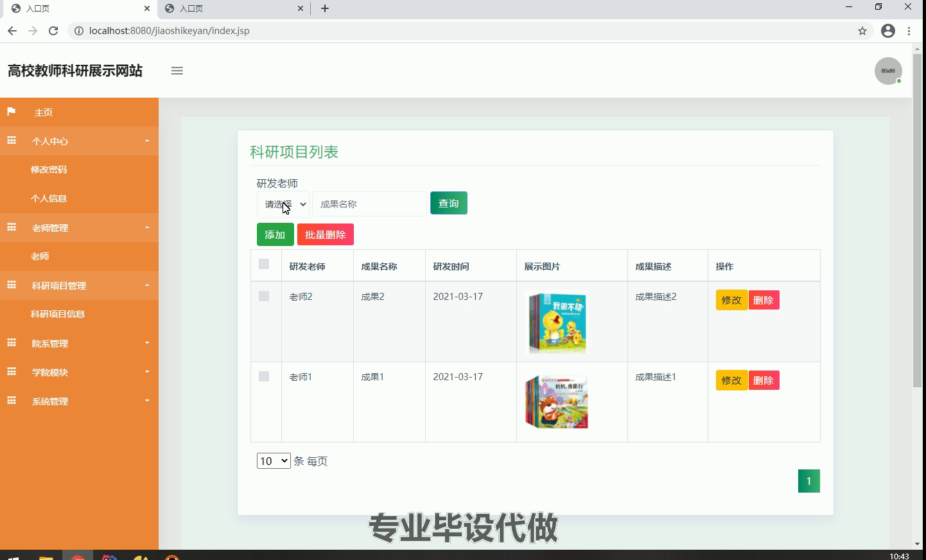Open a new browser tab with plus

(x=325, y=8)
